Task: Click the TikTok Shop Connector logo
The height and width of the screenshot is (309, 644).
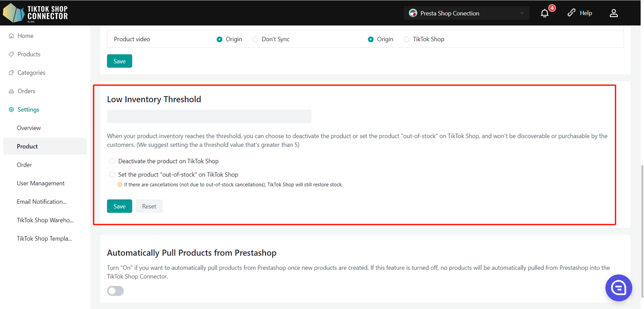Action: (35, 13)
